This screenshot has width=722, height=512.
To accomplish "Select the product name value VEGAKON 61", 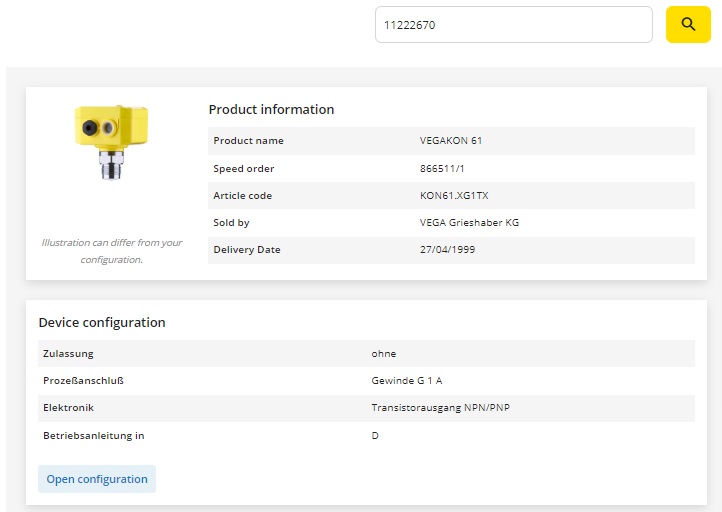I will coord(451,141).
